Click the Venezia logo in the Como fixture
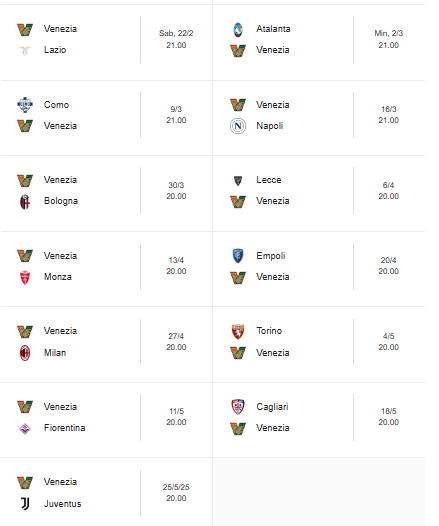The width and height of the screenshot is (439, 526). pos(25,126)
